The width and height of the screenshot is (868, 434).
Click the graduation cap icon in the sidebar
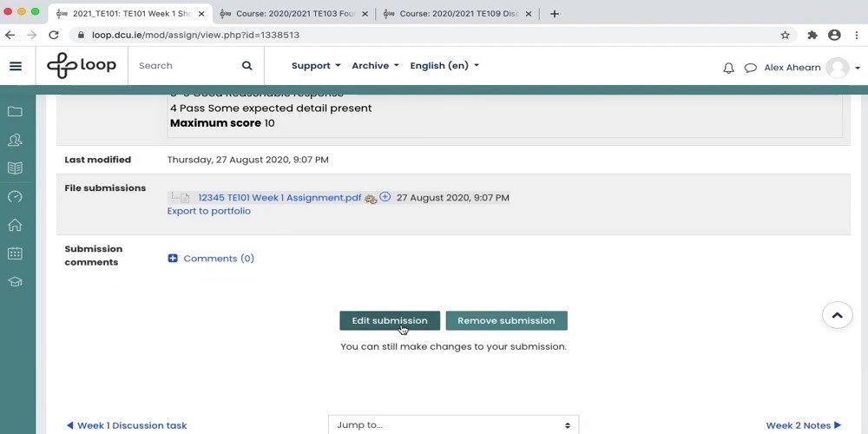pyautogui.click(x=15, y=281)
